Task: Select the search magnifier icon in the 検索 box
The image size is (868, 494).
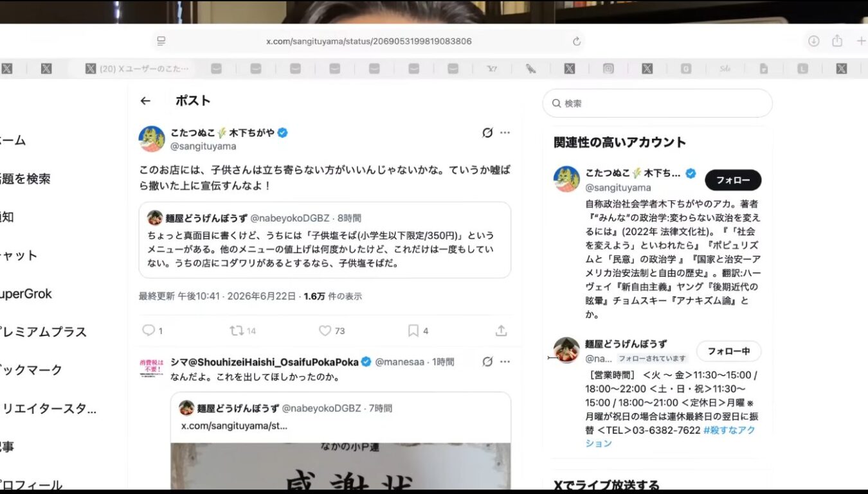Action: coord(556,103)
